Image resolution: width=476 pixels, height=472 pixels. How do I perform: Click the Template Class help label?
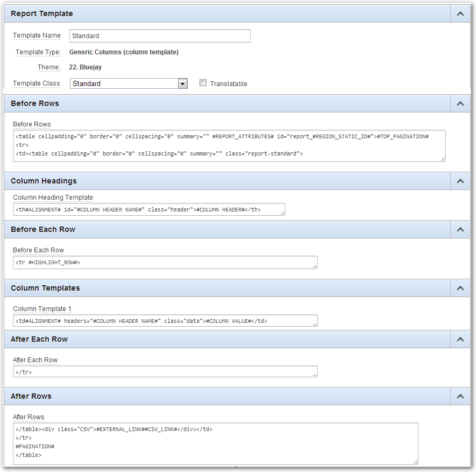coord(37,83)
